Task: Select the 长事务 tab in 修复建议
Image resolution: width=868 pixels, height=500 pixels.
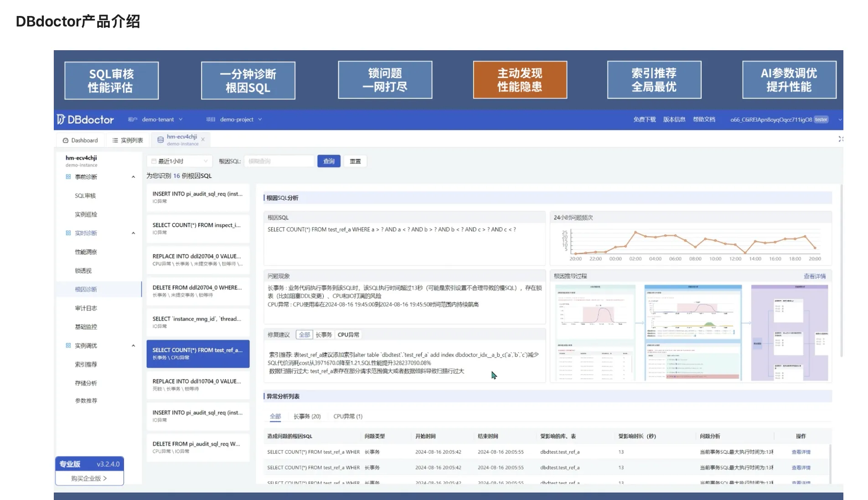Action: (324, 335)
